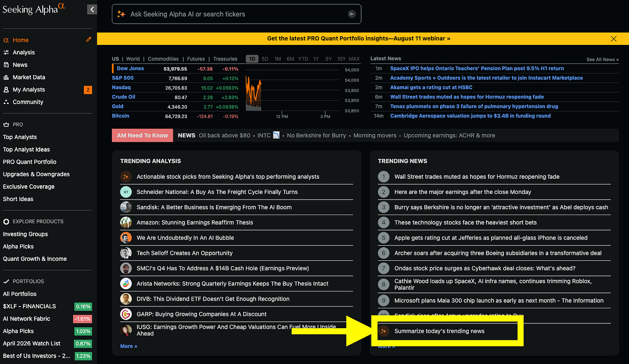
Task: Click the pencil edit icon beside Home
Action: 89,39
